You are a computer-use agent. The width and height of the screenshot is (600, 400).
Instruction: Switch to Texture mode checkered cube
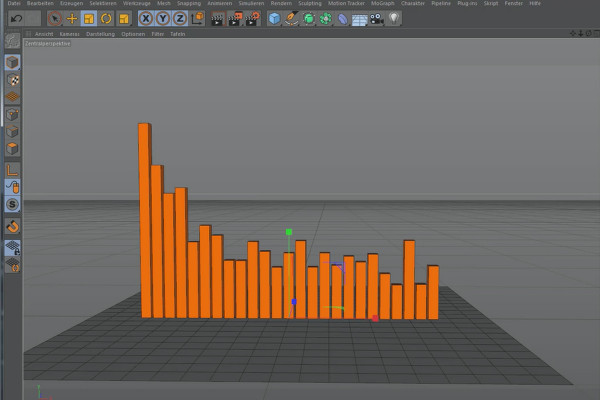click(x=12, y=80)
